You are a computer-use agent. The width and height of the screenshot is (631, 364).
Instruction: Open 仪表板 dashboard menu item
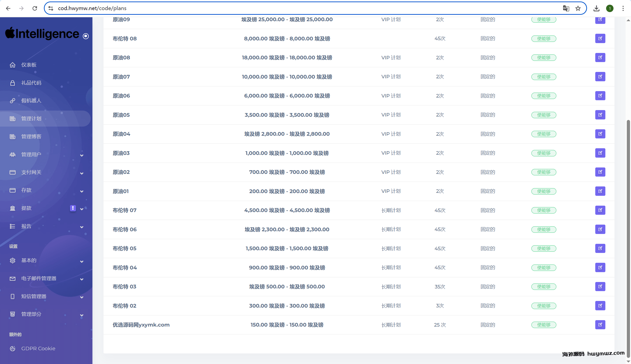point(29,65)
